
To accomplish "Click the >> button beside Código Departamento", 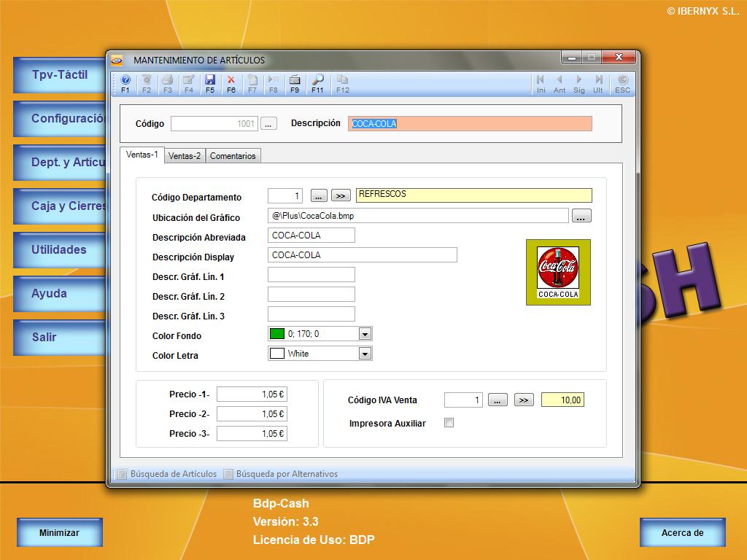I will click(341, 195).
